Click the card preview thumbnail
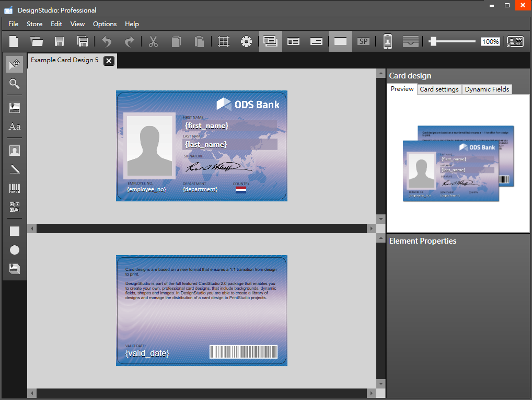 coord(458,164)
